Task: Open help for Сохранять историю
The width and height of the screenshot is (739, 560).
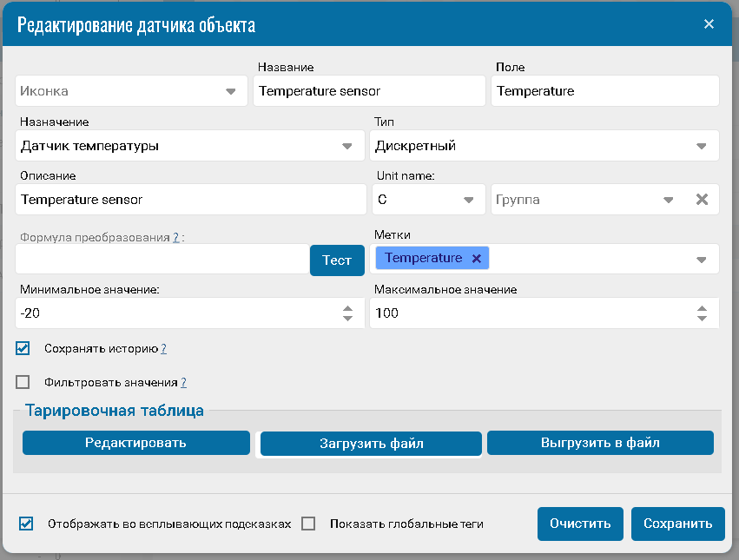Action: click(163, 349)
